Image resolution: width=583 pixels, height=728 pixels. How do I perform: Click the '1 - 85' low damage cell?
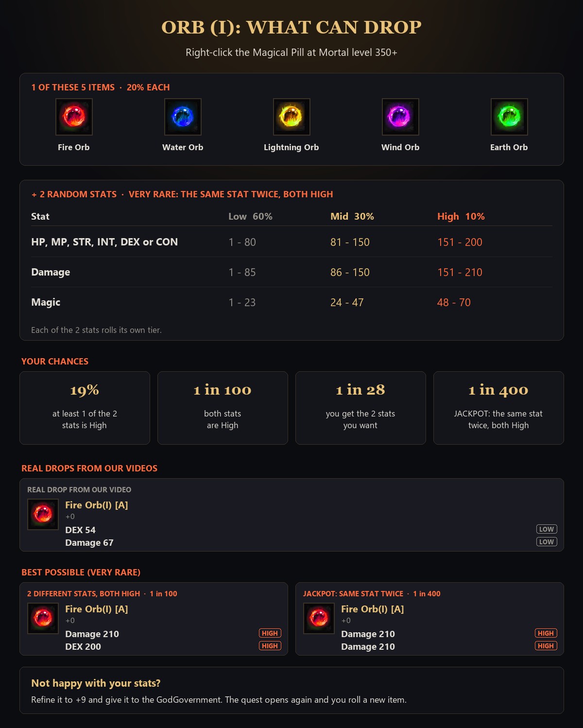point(242,272)
